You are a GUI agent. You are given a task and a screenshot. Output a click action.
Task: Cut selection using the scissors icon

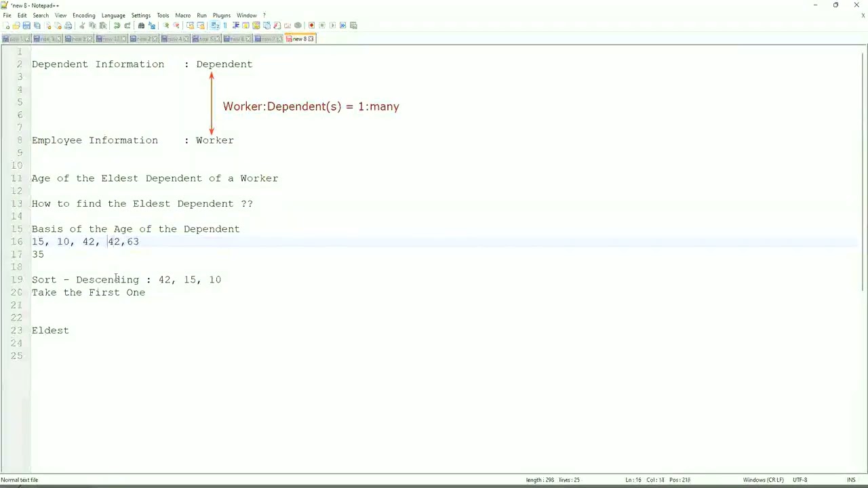point(82,26)
